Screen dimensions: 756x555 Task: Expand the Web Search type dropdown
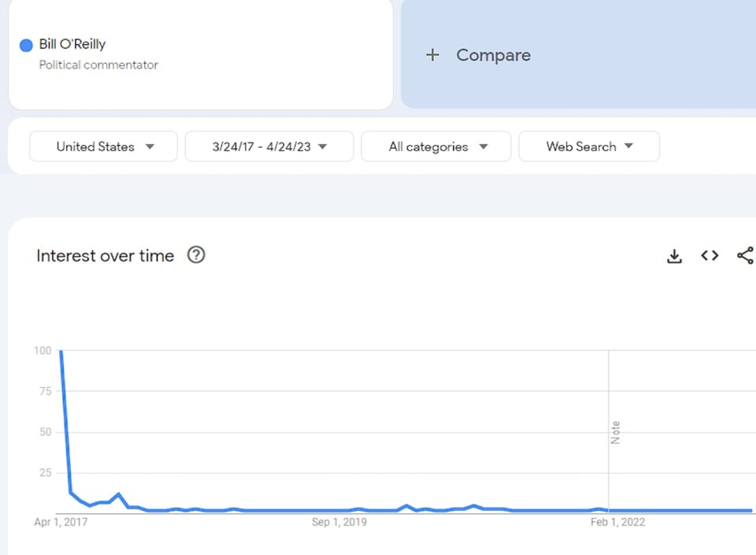coord(589,146)
